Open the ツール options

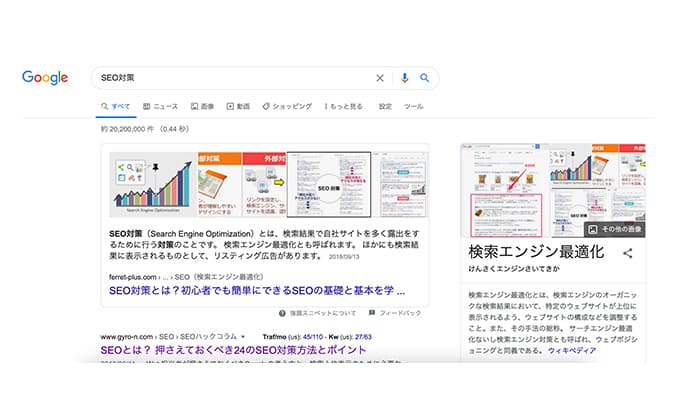point(413,107)
